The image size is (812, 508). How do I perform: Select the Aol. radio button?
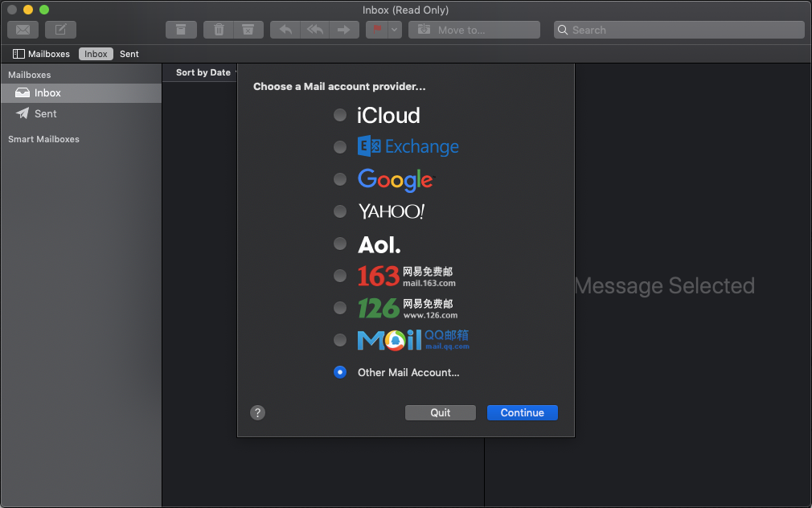click(x=340, y=244)
